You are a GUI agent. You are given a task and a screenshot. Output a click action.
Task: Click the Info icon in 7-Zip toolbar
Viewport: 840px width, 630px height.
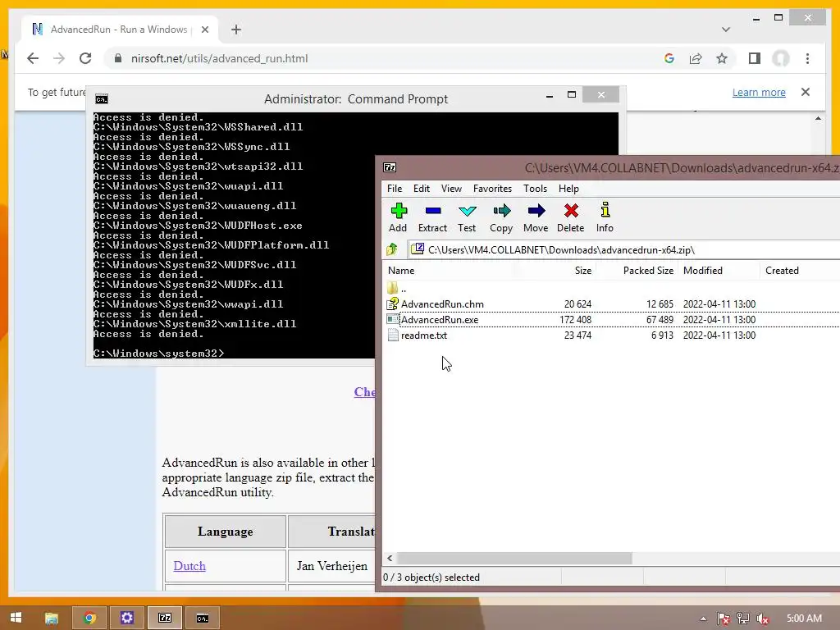coord(605,217)
